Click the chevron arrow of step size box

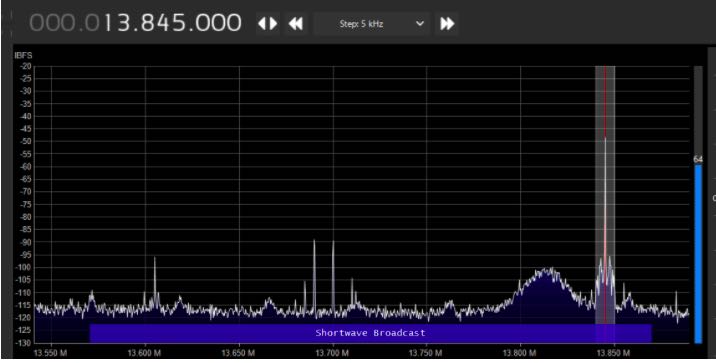tap(420, 24)
